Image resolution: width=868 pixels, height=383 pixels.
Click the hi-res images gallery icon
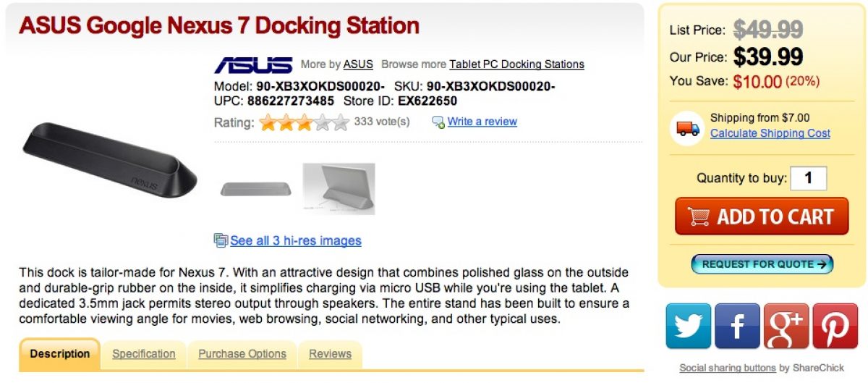221,240
